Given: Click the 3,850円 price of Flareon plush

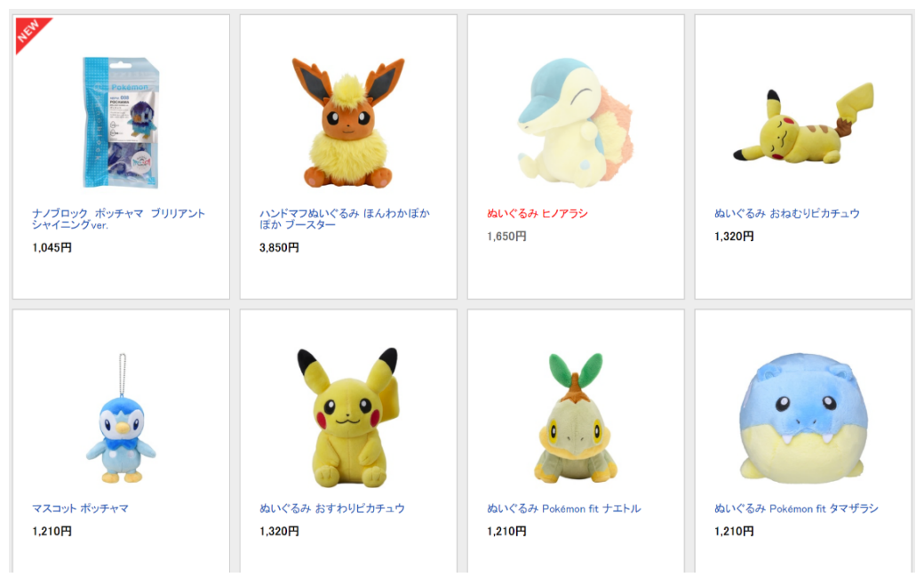Looking at the screenshot, I should [279, 248].
